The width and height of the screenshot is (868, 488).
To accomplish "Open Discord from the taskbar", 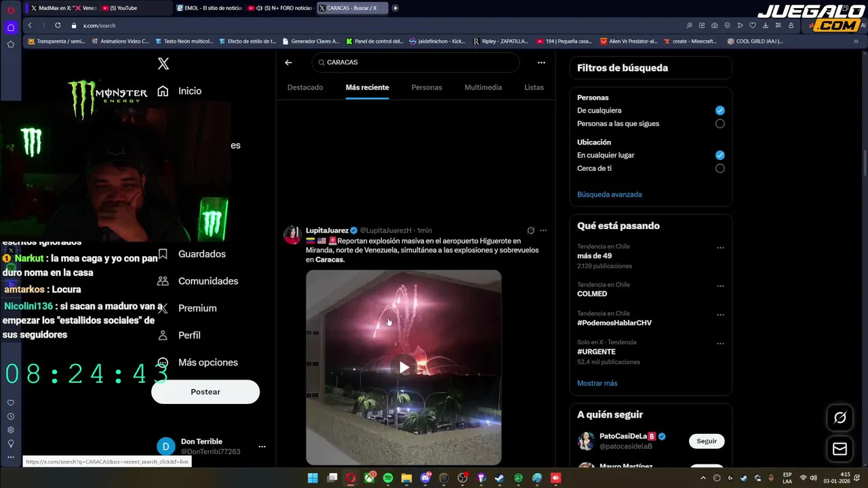I will [425, 478].
